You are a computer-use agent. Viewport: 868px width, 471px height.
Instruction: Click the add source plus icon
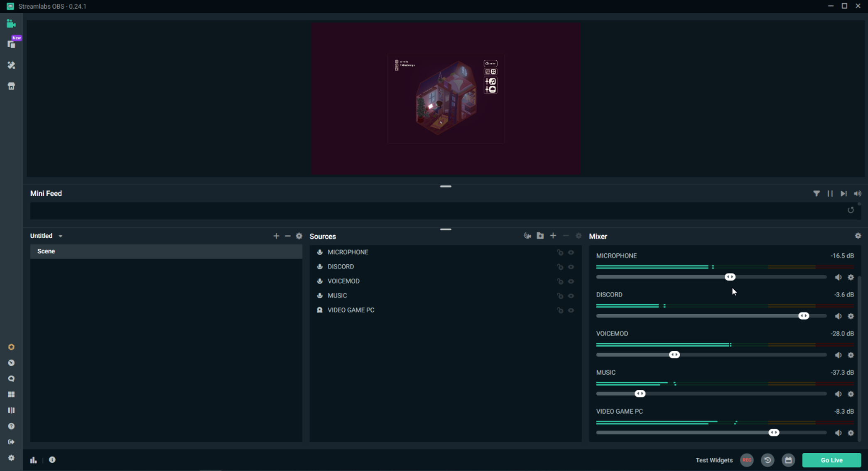click(553, 236)
